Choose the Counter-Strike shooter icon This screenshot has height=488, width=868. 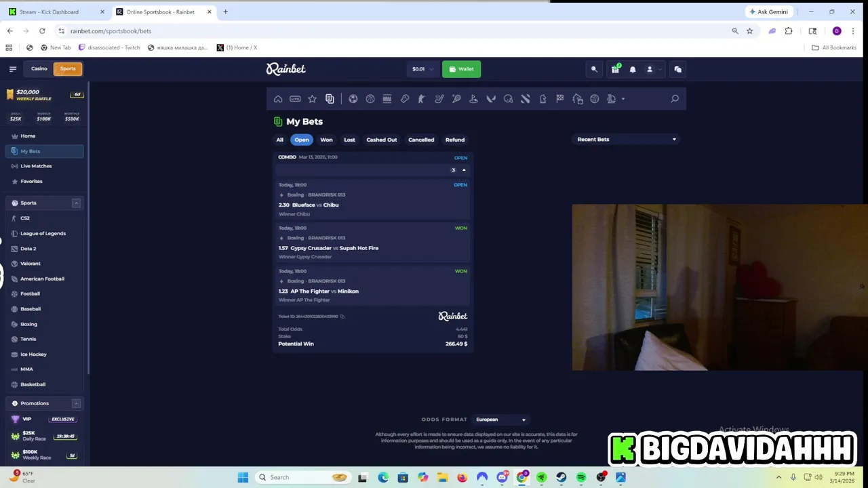pyautogui.click(x=421, y=99)
